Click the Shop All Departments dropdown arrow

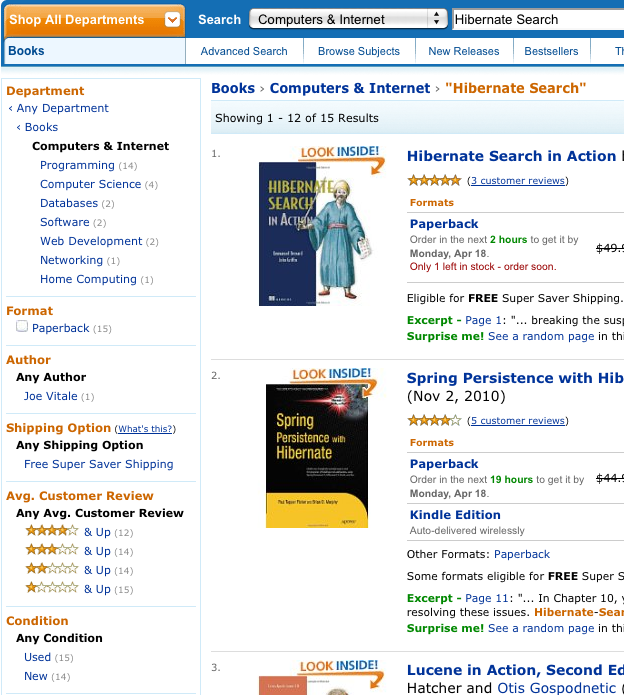point(173,19)
